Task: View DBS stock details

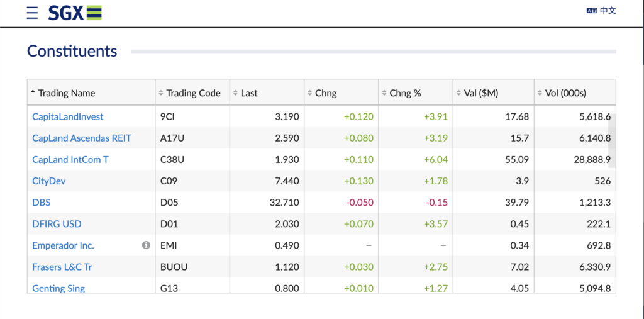Action: [42, 202]
